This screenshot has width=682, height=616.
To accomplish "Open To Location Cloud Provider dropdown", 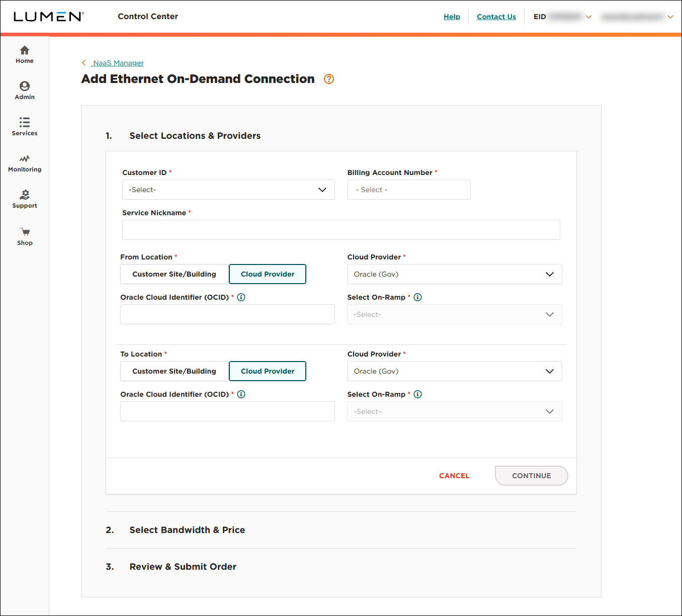I will [x=455, y=371].
